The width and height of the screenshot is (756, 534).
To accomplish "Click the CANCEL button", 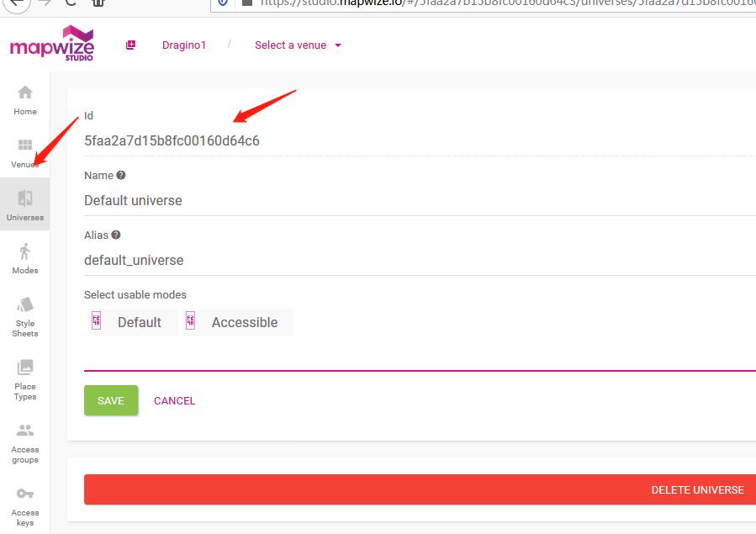I will point(175,400).
